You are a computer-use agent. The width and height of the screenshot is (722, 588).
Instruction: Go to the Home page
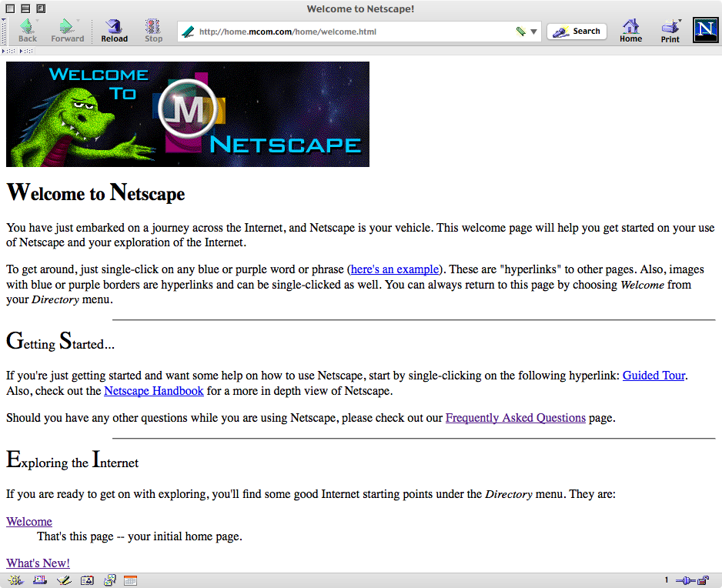(x=630, y=31)
